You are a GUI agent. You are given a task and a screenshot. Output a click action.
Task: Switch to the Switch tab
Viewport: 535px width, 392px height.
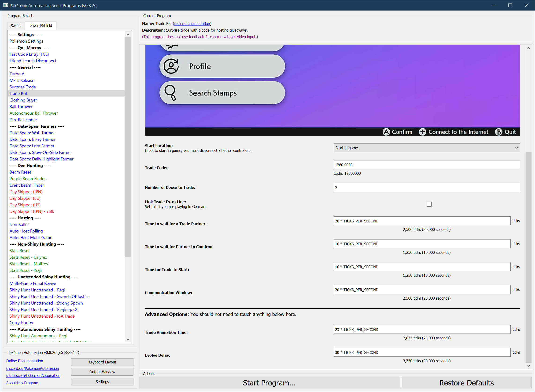point(16,26)
